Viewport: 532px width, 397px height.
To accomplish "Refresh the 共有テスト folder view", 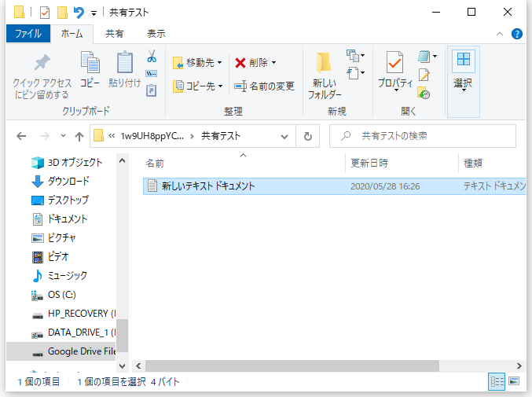I will point(308,137).
